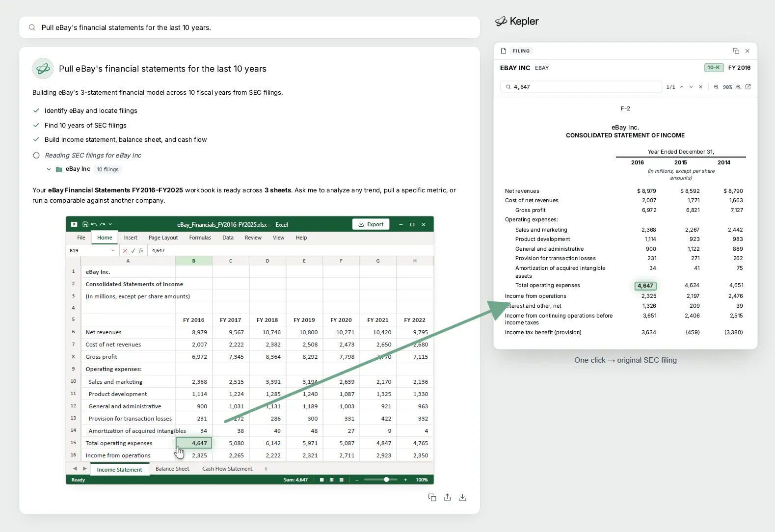Switch to the Balance Sheet tab
775x532 pixels.
[x=172, y=469]
